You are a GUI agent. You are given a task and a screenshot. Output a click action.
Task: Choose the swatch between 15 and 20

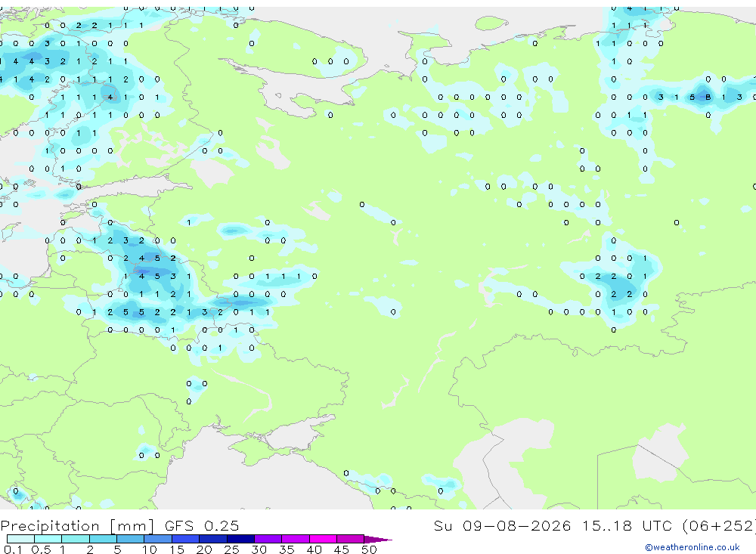[186, 539]
